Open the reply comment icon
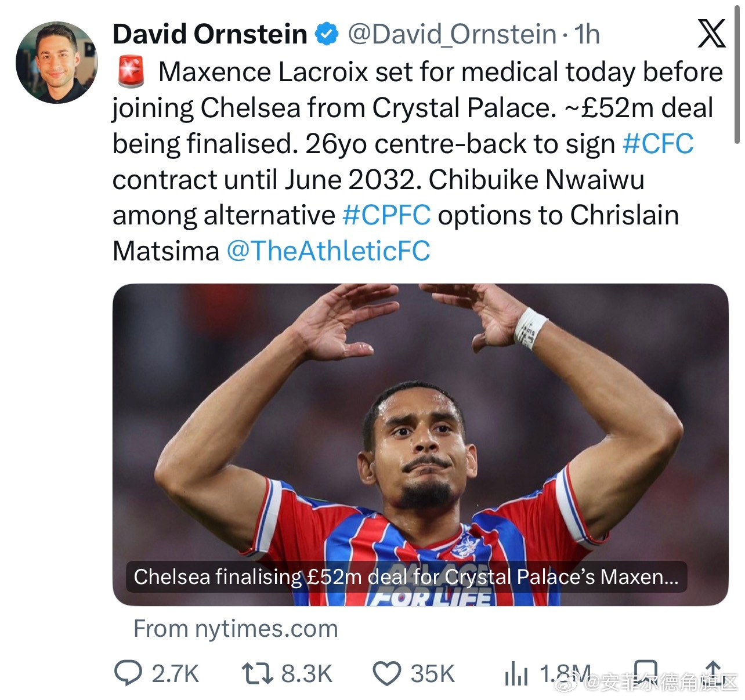 (x=128, y=674)
